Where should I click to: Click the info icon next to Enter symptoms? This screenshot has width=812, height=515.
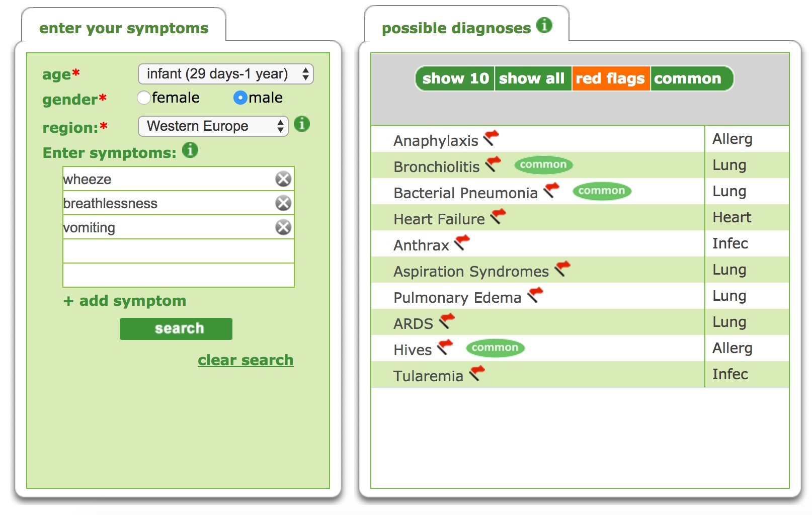pos(190,149)
